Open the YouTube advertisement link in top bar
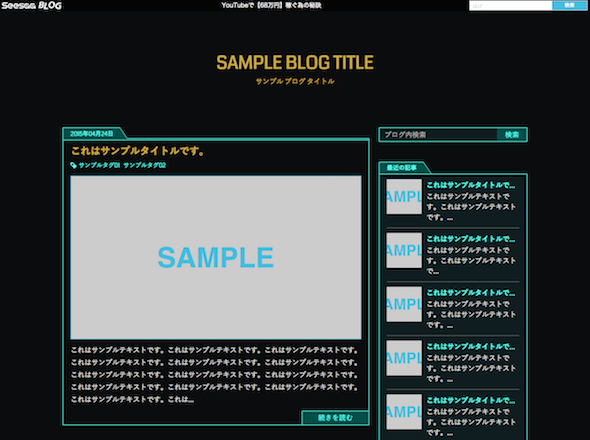This screenshot has width=590, height=440. coord(271,5)
